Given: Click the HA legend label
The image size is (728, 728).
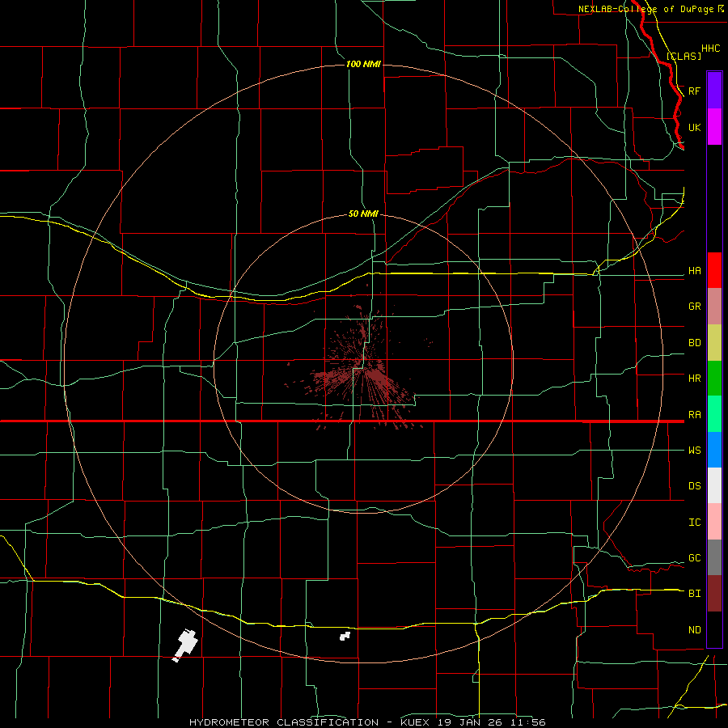Looking at the screenshot, I should 695,271.
